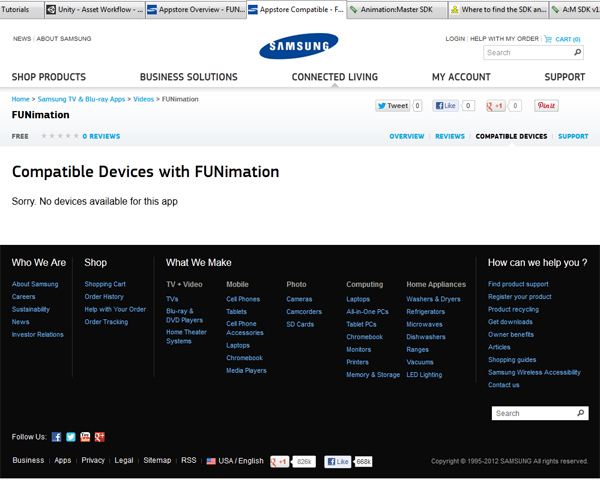This screenshot has height=485, width=600.
Task: Click the Pin it button
Action: tap(546, 105)
